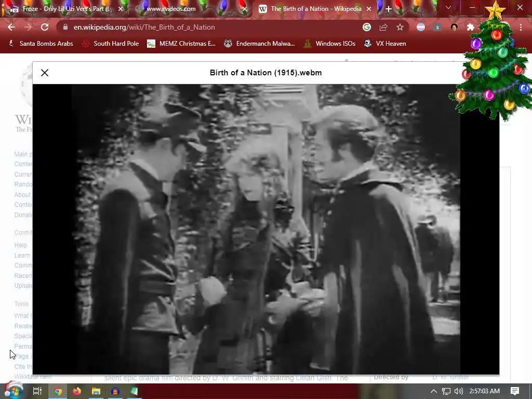The height and width of the screenshot is (399, 532).
Task: Open the Windows Start menu
Action: tap(14, 391)
